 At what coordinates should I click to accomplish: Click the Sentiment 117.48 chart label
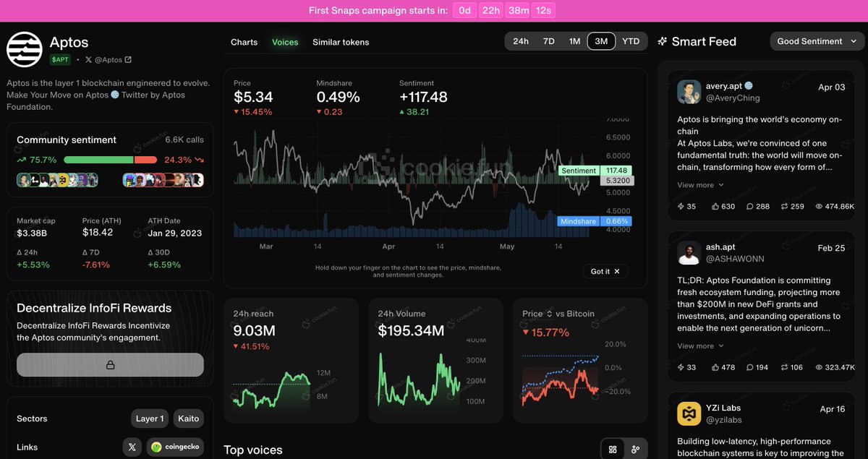pos(596,171)
